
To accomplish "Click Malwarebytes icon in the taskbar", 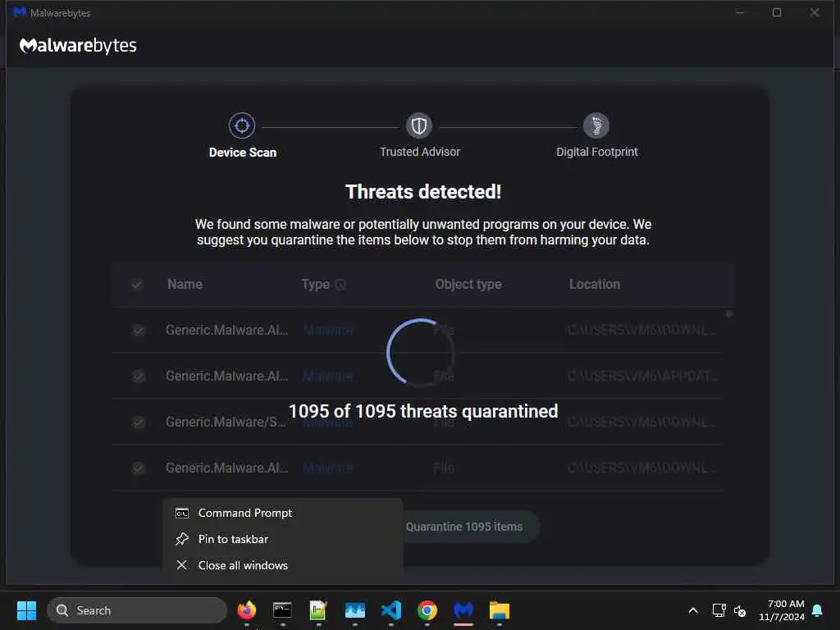I will [463, 610].
